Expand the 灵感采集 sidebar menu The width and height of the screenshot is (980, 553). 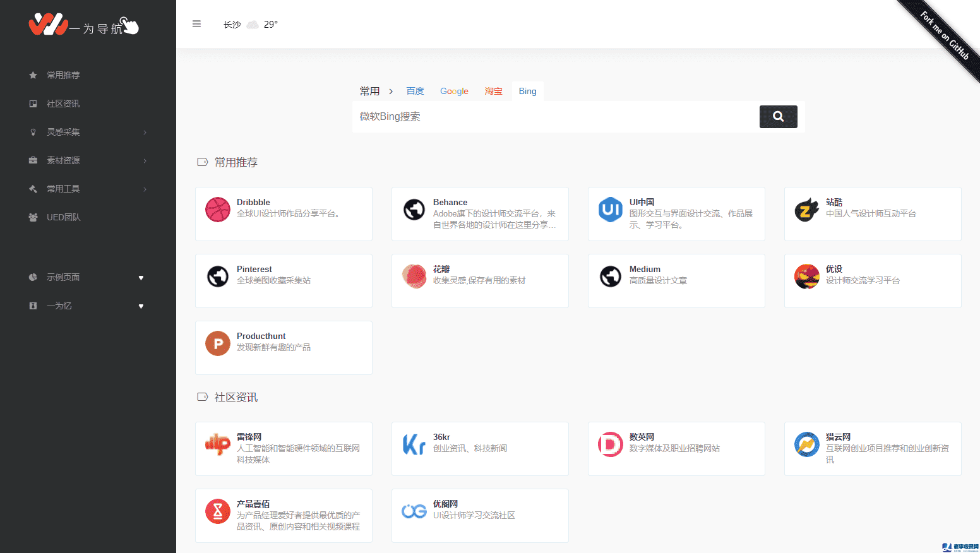[87, 132]
